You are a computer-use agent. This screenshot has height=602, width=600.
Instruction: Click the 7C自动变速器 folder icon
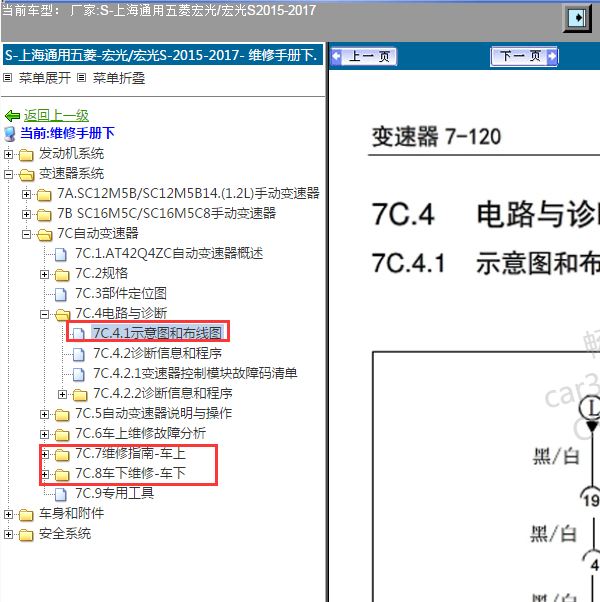coord(44,235)
